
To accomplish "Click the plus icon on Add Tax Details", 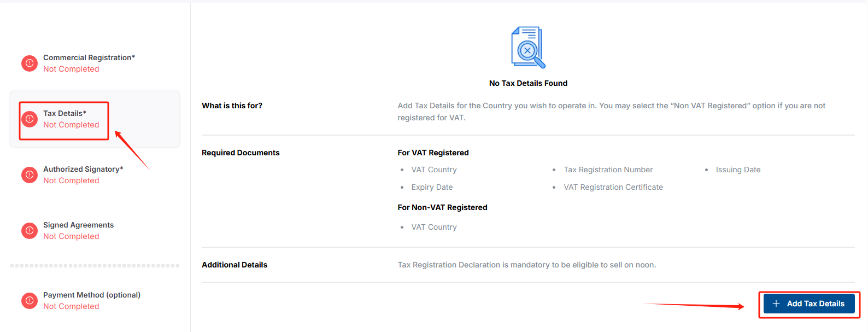I will click(x=776, y=304).
